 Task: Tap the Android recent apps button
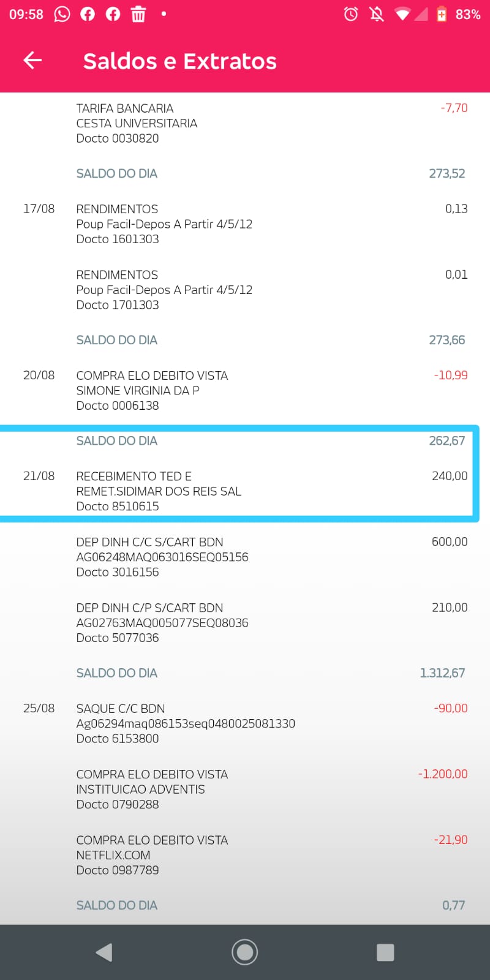pos(385,952)
